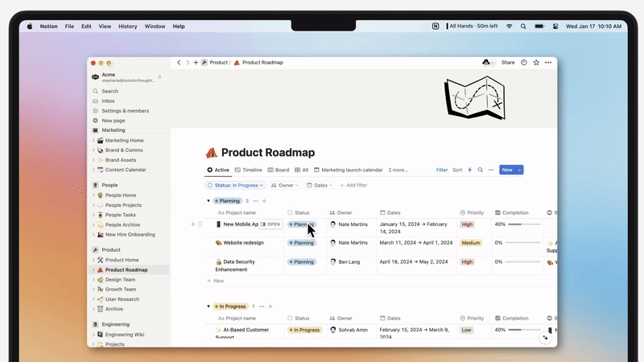
Task: Collapse the In Progress group triangle
Action: pyautogui.click(x=208, y=306)
